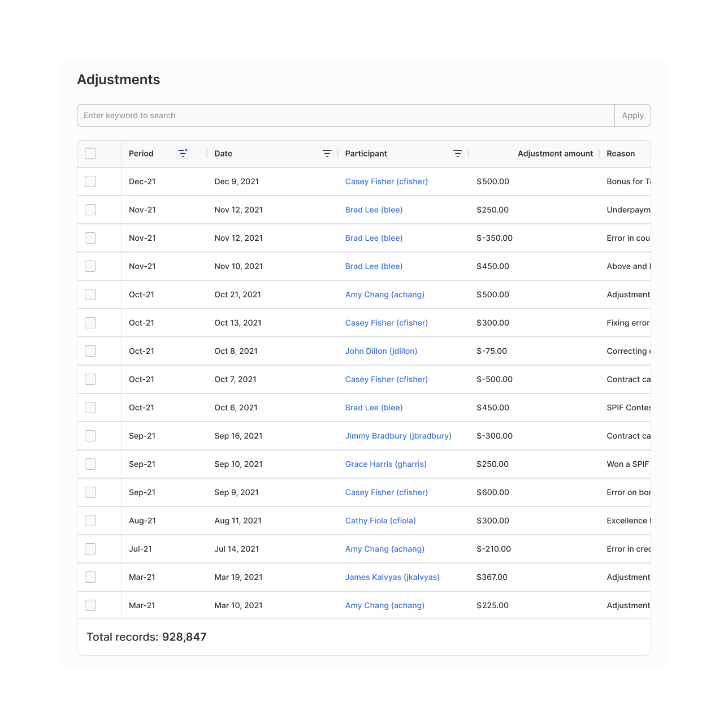Select the Sep 16, 2021 row checkbox
The image size is (728, 728).
90,436
